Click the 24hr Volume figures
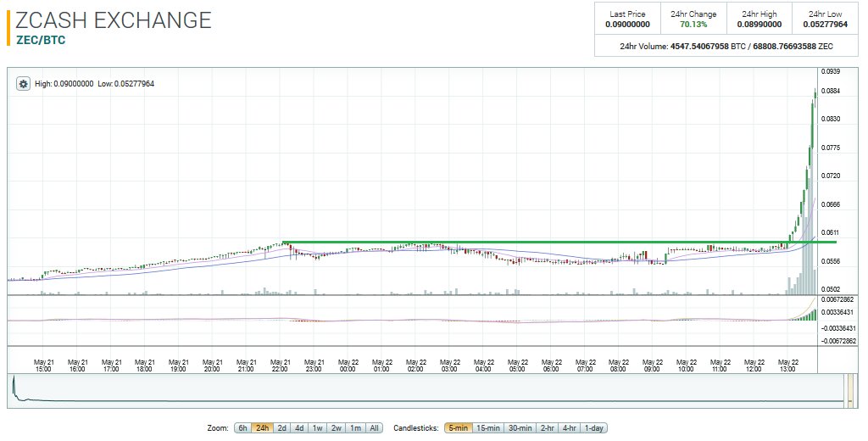868x441 pixels. 751,47
